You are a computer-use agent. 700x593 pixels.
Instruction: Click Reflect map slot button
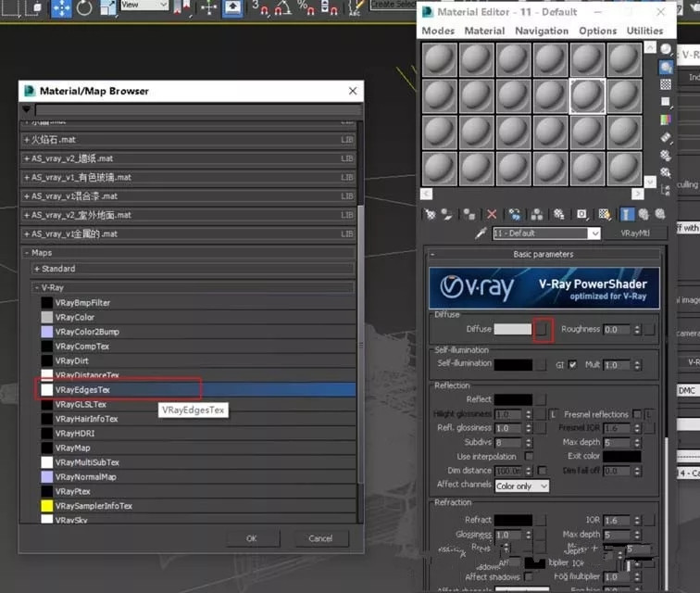click(x=541, y=399)
